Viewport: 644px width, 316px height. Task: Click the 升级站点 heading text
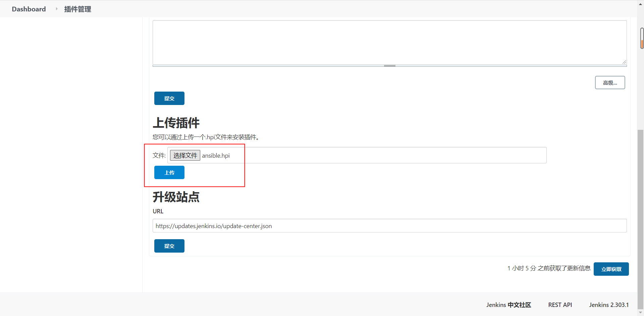click(x=176, y=197)
